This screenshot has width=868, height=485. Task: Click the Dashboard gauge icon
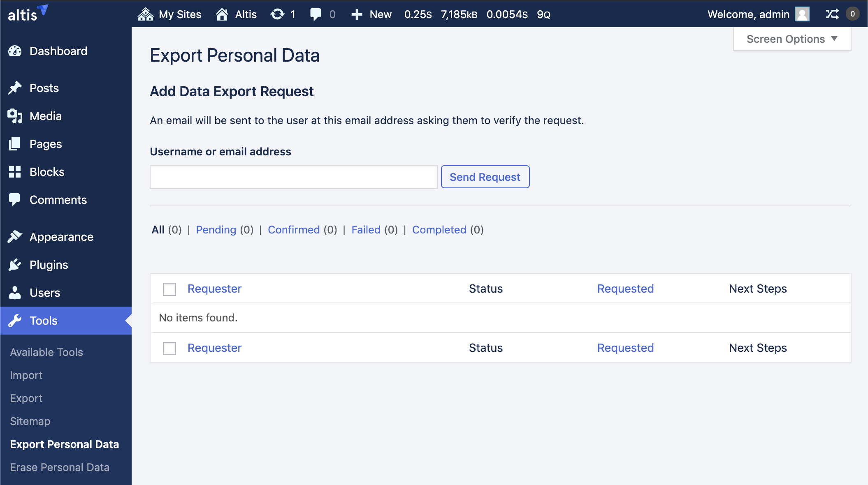pyautogui.click(x=15, y=51)
